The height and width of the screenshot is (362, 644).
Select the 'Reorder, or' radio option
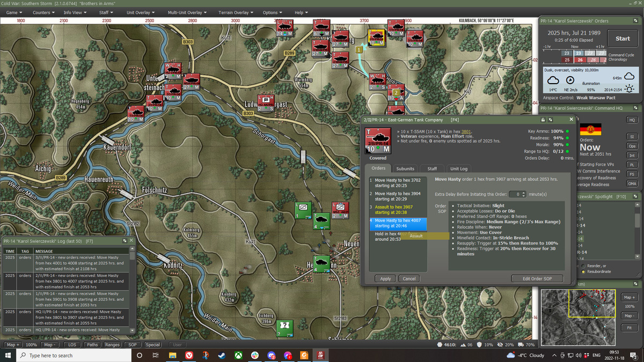[584, 266]
